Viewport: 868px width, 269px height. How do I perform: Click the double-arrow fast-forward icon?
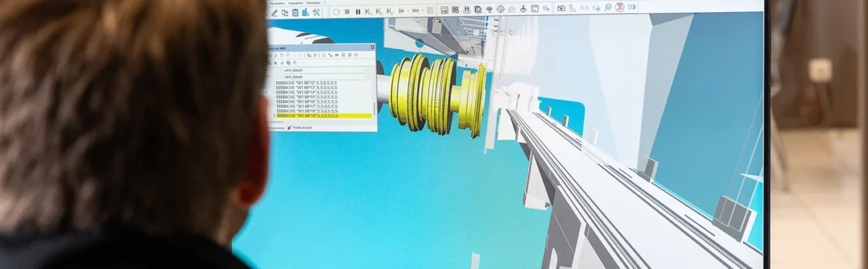(401, 11)
